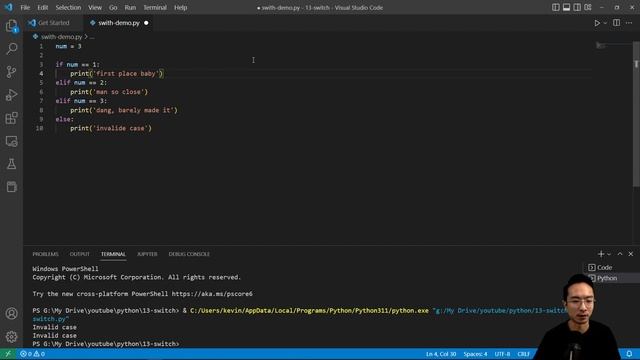Maximize the terminal panel with chevron up
640x360 pixels.
tap(620, 254)
